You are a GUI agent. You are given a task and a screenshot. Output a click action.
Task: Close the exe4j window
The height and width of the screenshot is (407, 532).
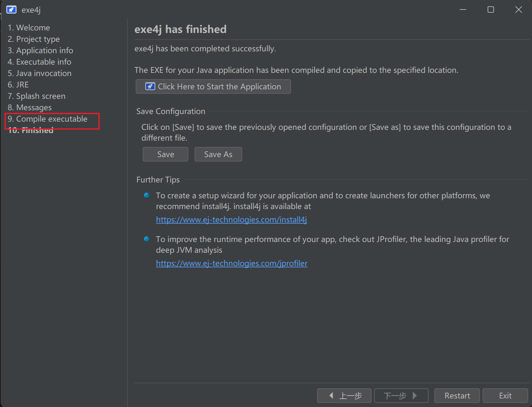pyautogui.click(x=518, y=10)
